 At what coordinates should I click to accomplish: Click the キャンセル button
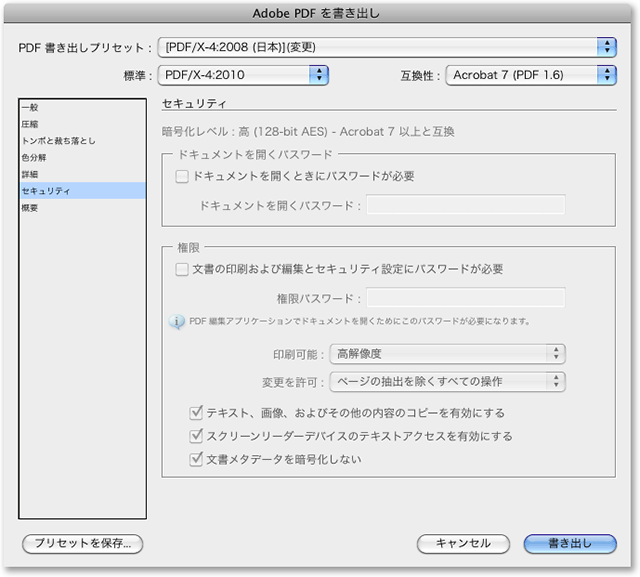(x=463, y=543)
